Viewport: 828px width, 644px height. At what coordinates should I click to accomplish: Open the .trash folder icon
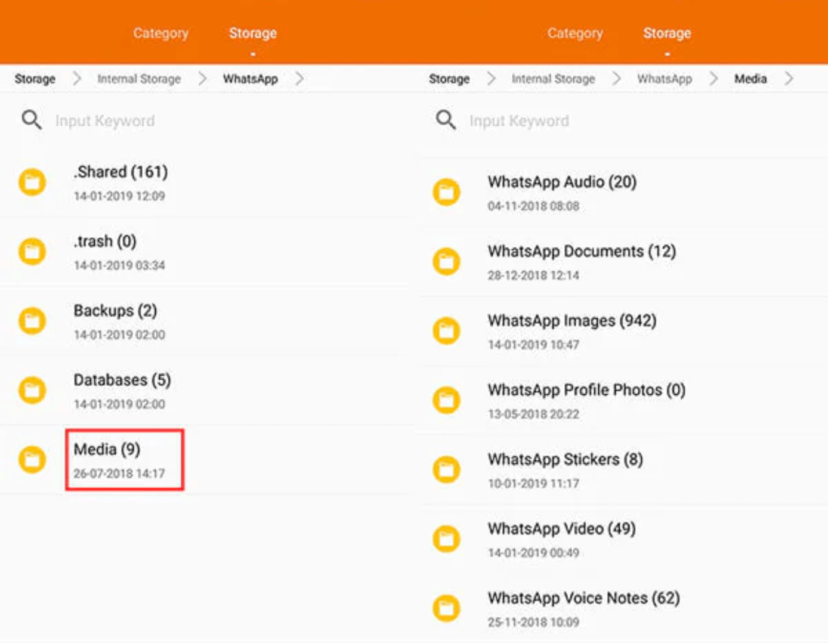pos(32,251)
